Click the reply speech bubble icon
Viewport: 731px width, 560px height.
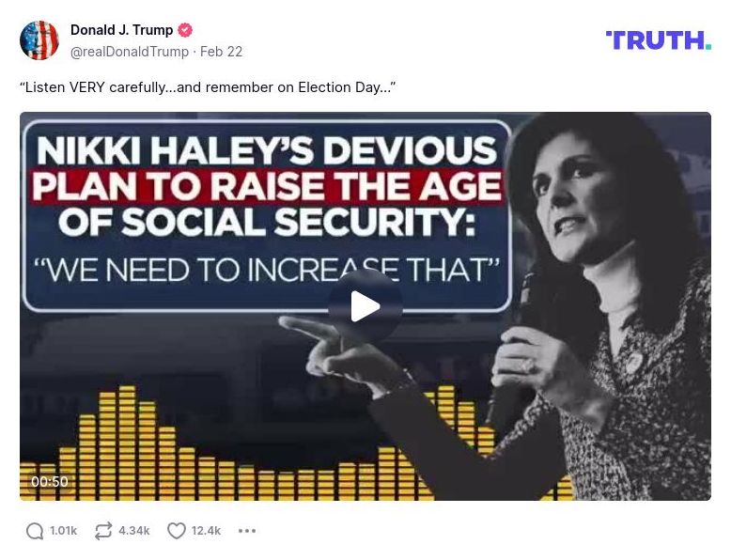35,531
